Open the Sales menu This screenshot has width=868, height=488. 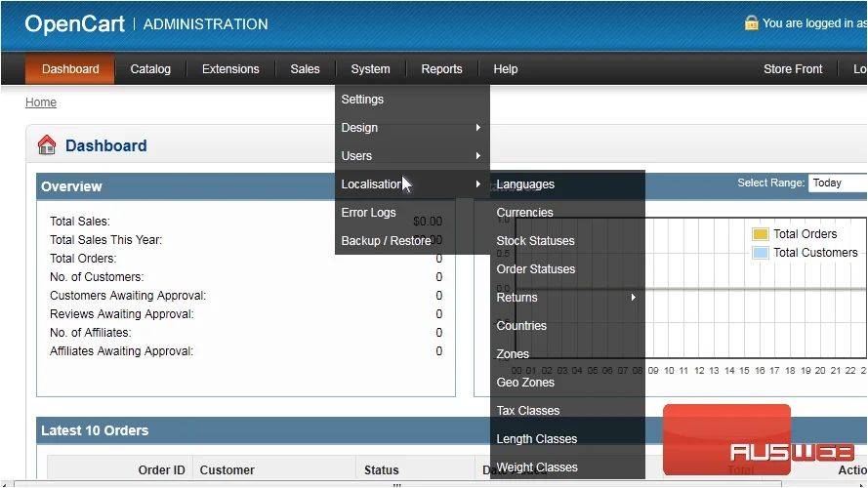point(305,69)
